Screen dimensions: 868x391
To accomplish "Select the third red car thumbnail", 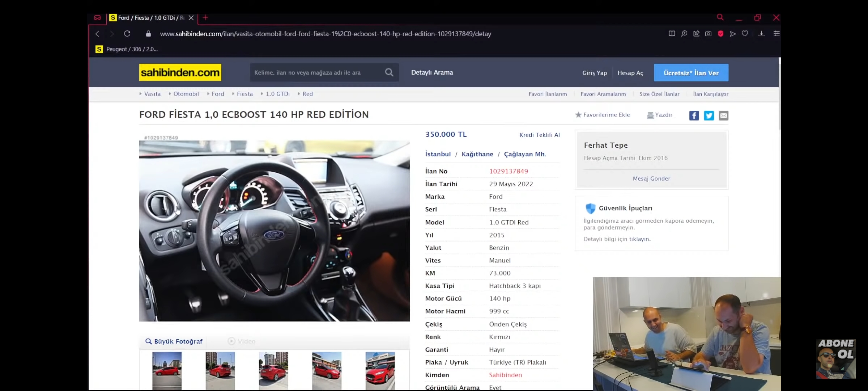I will [x=273, y=371].
